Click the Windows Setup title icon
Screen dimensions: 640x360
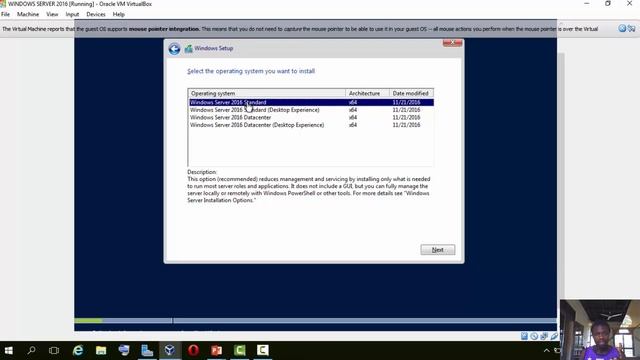coord(189,49)
